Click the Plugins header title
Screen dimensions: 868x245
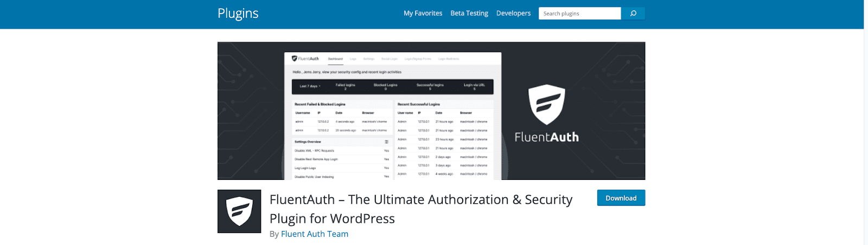pyautogui.click(x=238, y=14)
